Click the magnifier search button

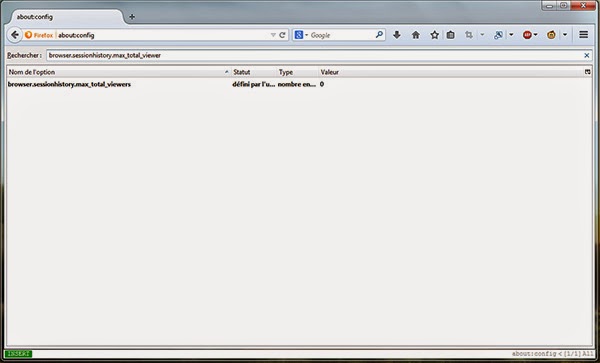click(x=379, y=35)
